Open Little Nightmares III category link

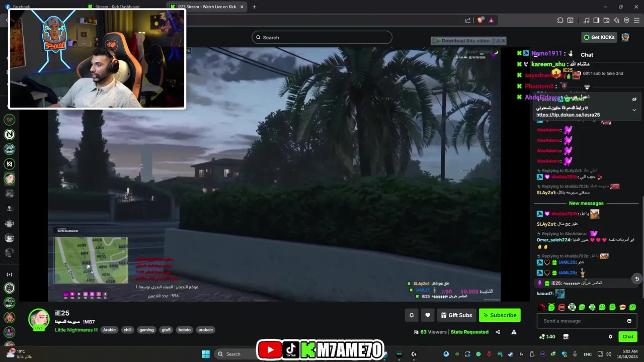pos(76,330)
